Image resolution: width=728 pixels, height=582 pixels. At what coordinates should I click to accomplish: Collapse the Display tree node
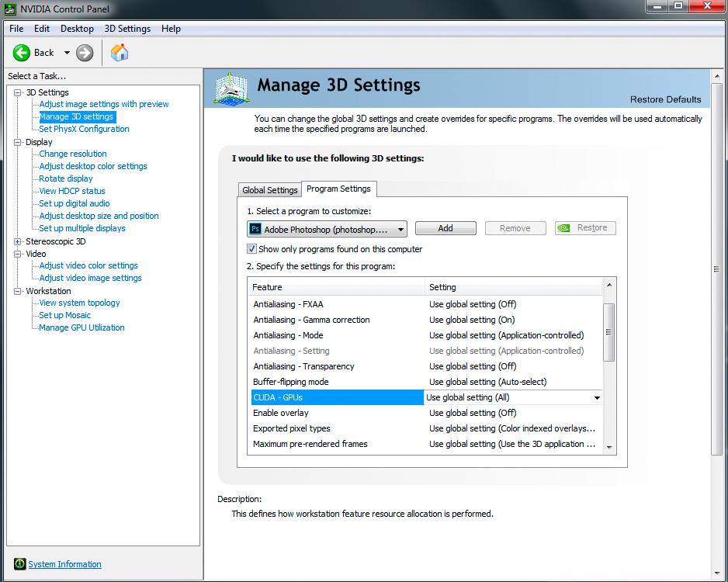click(18, 142)
